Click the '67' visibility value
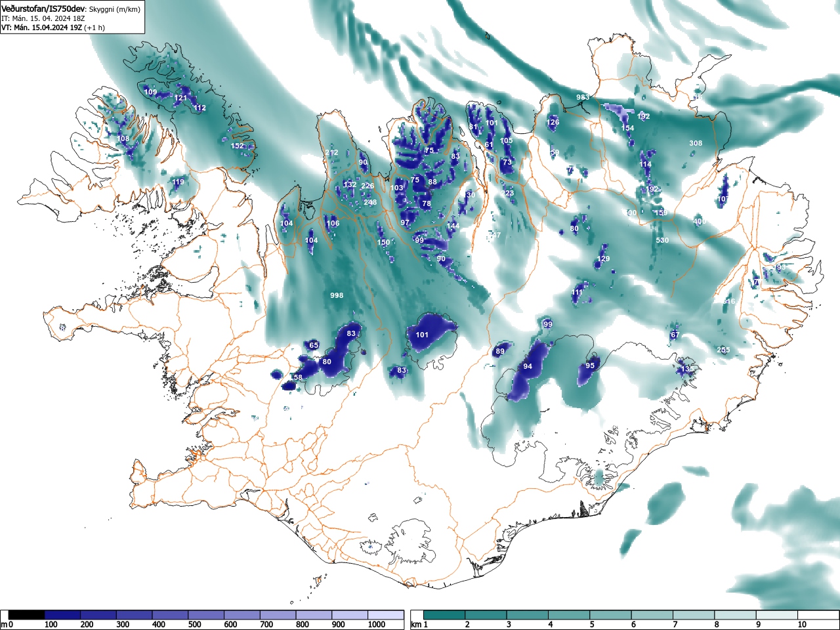Screen dimensions: 840x630 (x=675, y=335)
